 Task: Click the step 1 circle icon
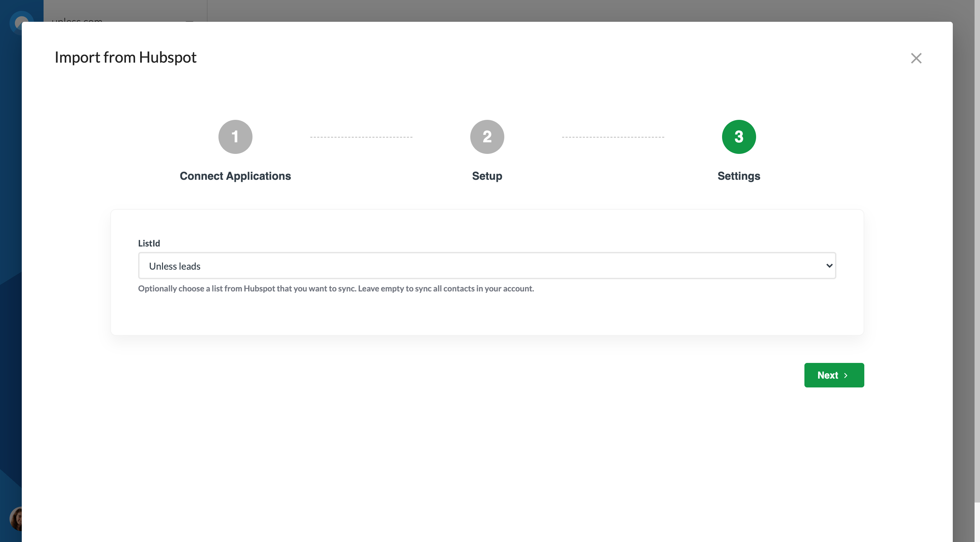[235, 137]
